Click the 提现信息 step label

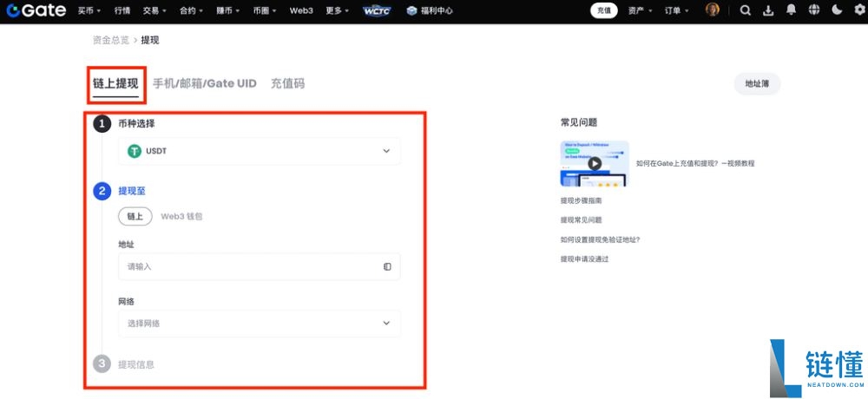click(136, 364)
